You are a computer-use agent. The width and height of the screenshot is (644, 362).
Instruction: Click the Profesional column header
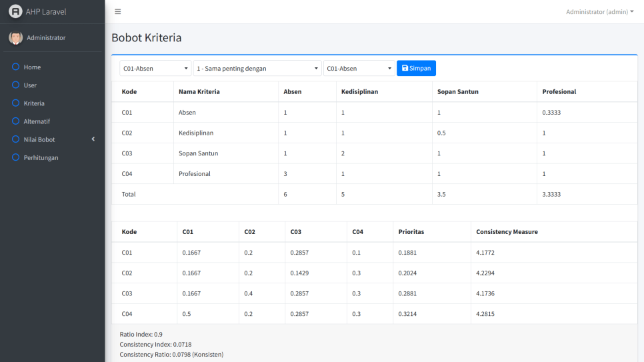click(559, 91)
